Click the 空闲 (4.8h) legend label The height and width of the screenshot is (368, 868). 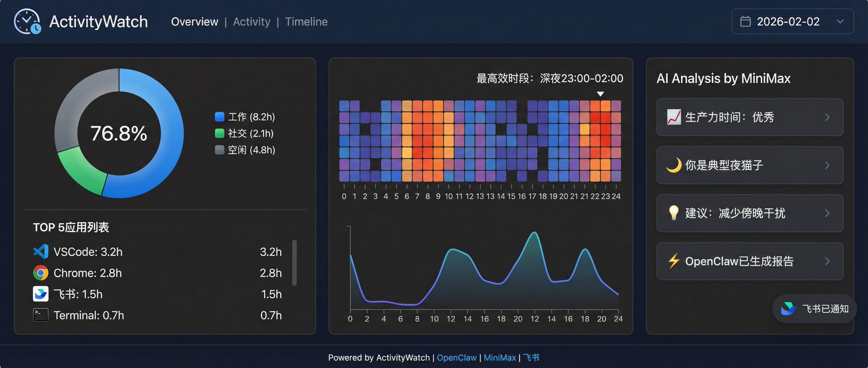coord(252,150)
